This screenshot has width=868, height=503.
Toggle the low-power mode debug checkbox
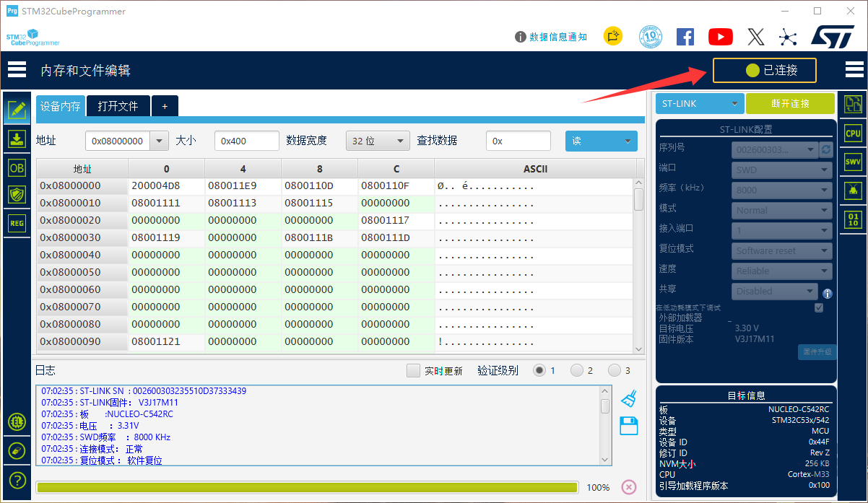click(819, 307)
